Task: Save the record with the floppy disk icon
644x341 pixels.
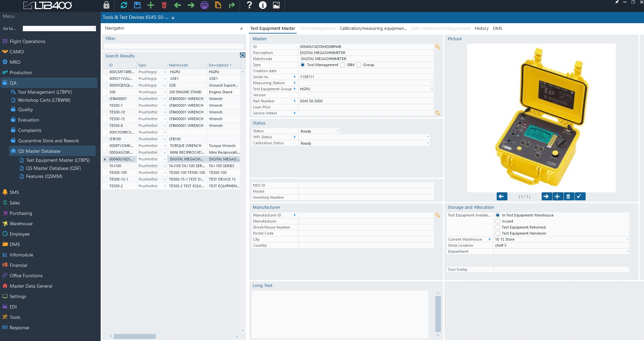Action: click(x=137, y=5)
